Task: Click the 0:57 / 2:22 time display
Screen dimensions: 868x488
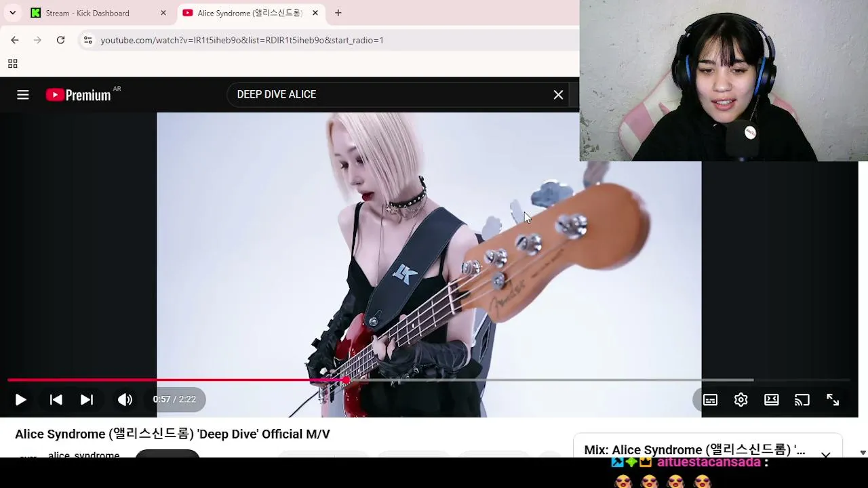Action: tap(174, 399)
